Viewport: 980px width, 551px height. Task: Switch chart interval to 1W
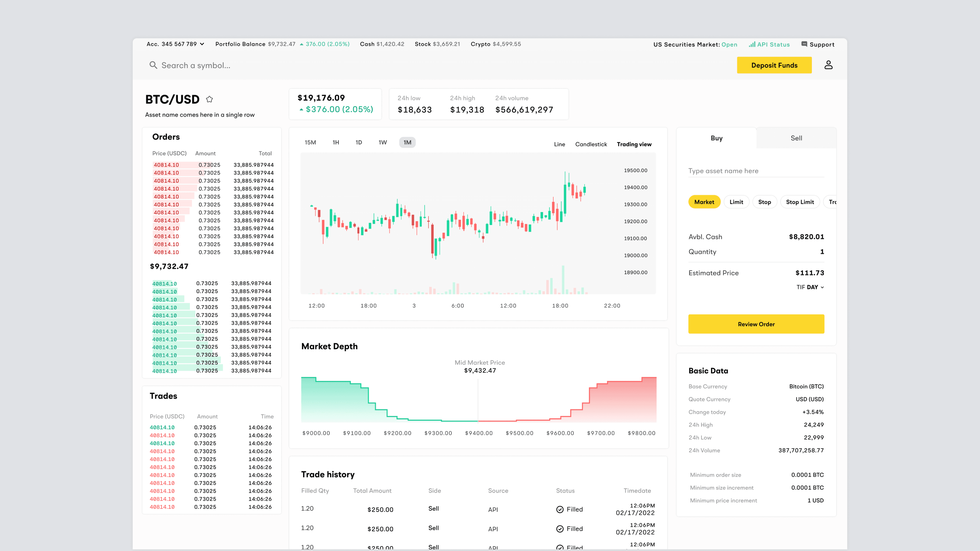click(x=382, y=142)
